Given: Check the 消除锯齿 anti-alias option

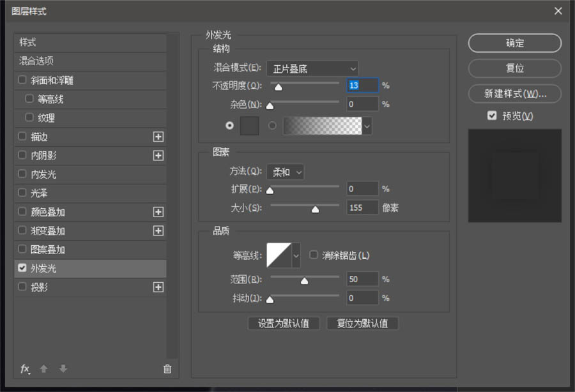Looking at the screenshot, I should tap(314, 255).
